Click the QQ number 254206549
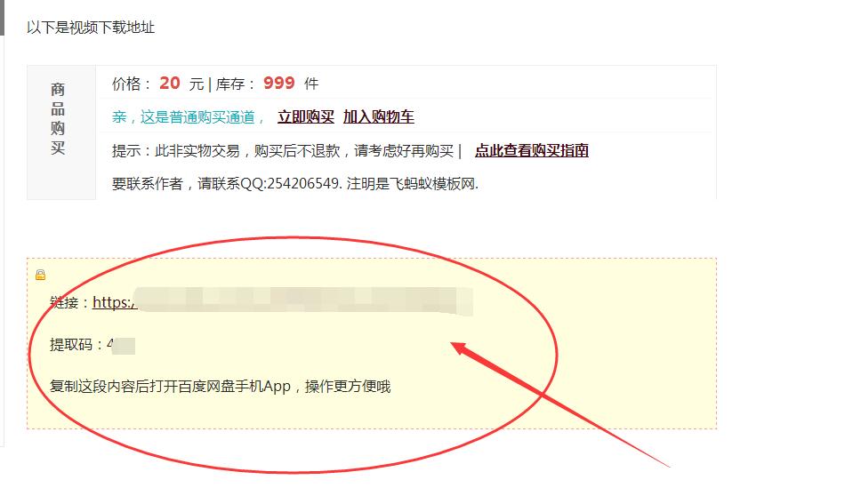Screen dimensions: 861x504 point(303,183)
